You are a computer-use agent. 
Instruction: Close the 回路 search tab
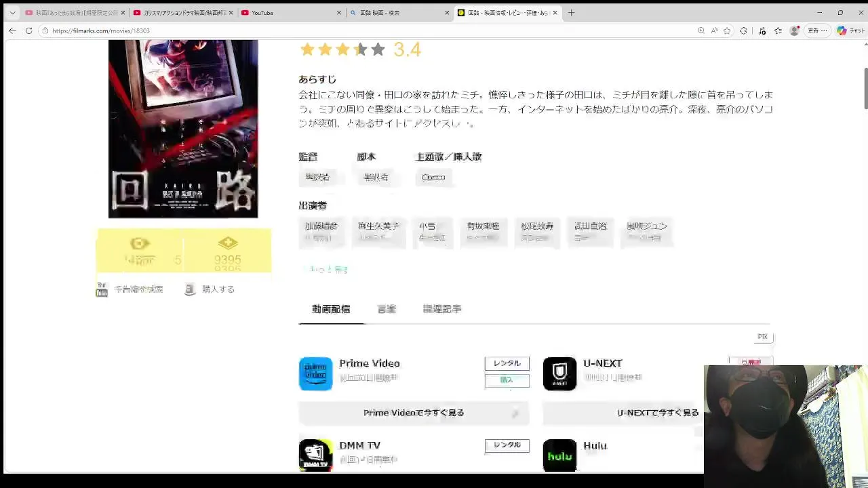click(447, 13)
